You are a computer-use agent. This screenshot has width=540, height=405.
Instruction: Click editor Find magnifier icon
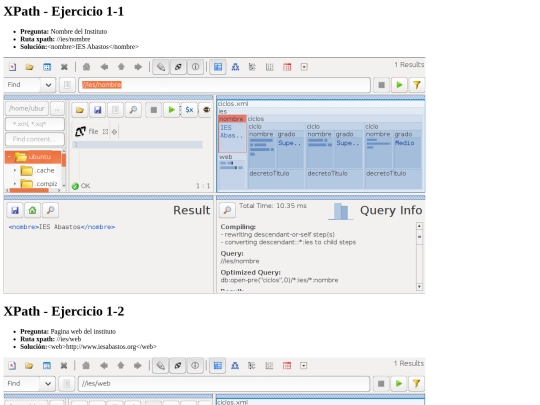click(x=133, y=110)
